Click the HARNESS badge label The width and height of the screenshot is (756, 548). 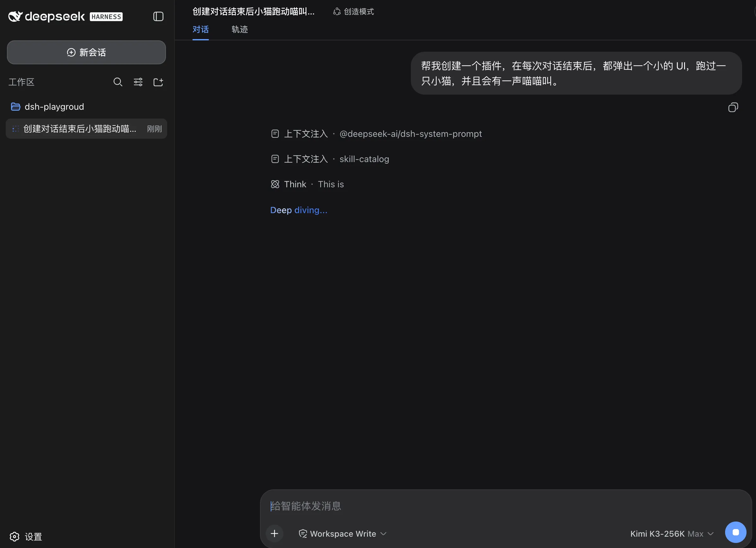(106, 17)
